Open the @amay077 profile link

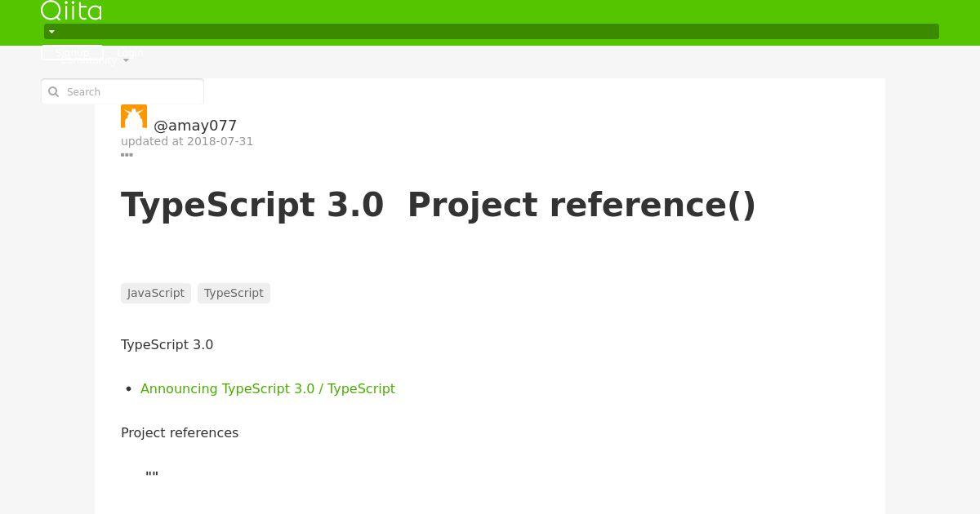(195, 126)
